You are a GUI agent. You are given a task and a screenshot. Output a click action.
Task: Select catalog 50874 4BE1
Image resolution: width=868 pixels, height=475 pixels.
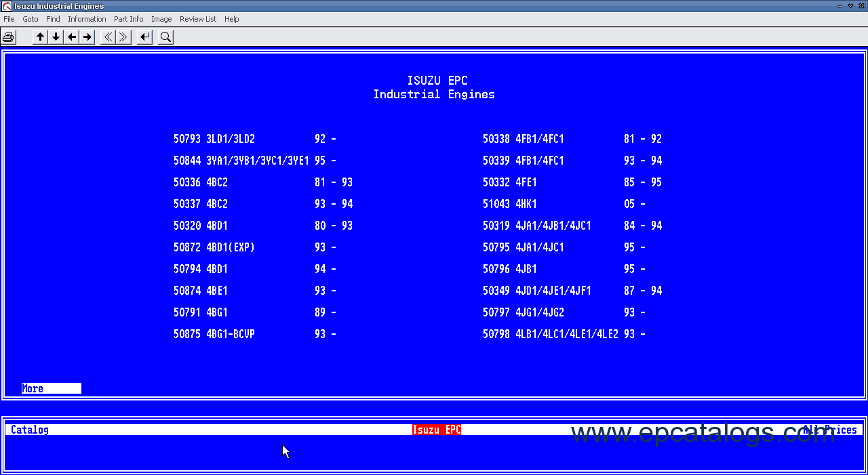coord(255,291)
